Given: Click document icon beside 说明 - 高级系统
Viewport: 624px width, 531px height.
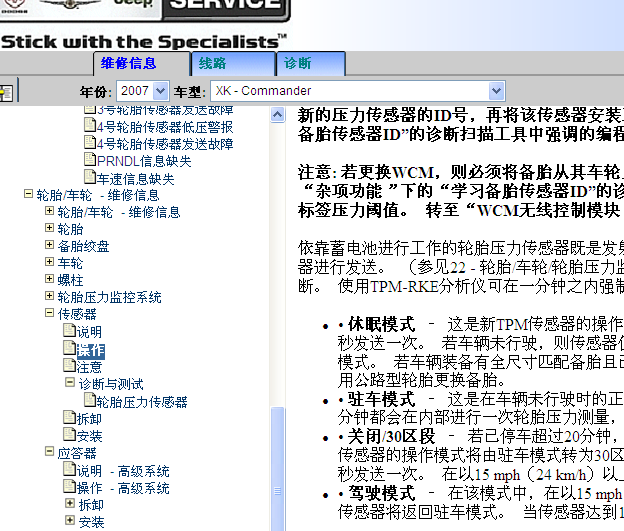Looking at the screenshot, I should pyautogui.click(x=69, y=469).
